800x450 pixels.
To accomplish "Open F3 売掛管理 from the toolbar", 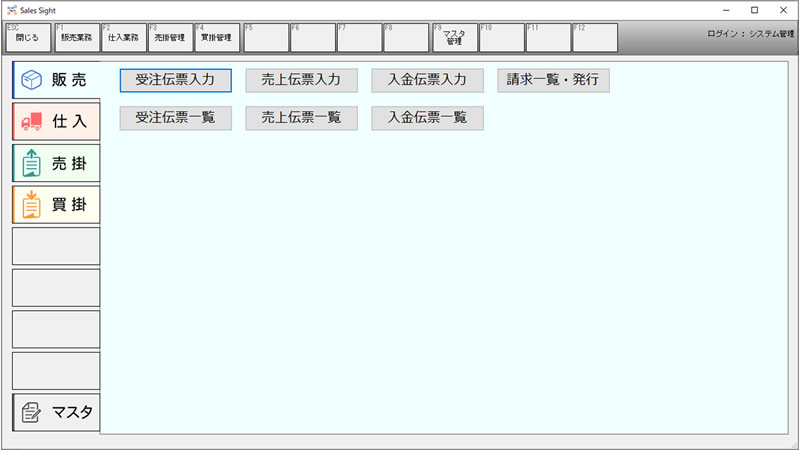I will coord(170,37).
